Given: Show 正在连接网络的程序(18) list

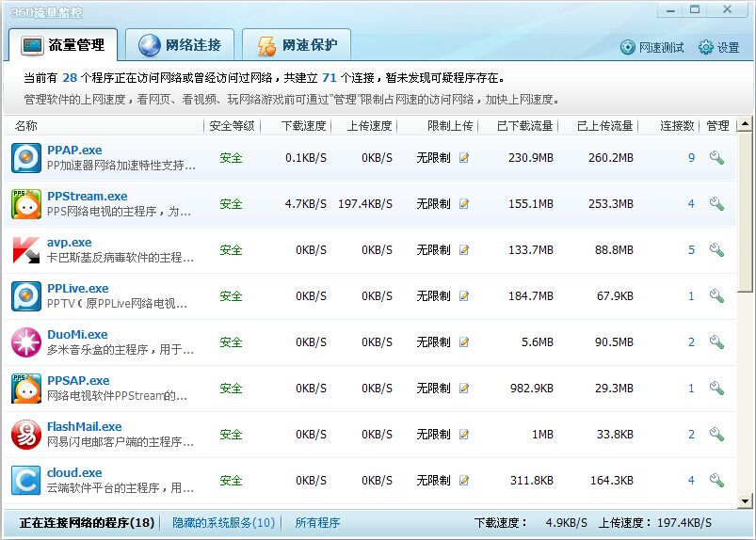Looking at the screenshot, I should pos(87,523).
